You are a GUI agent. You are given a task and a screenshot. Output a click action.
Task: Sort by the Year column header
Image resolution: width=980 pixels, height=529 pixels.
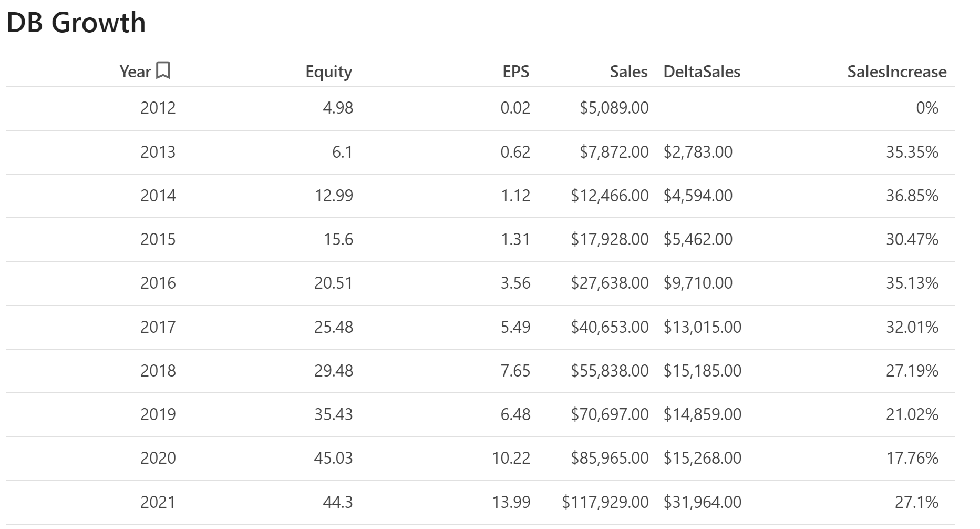click(135, 72)
